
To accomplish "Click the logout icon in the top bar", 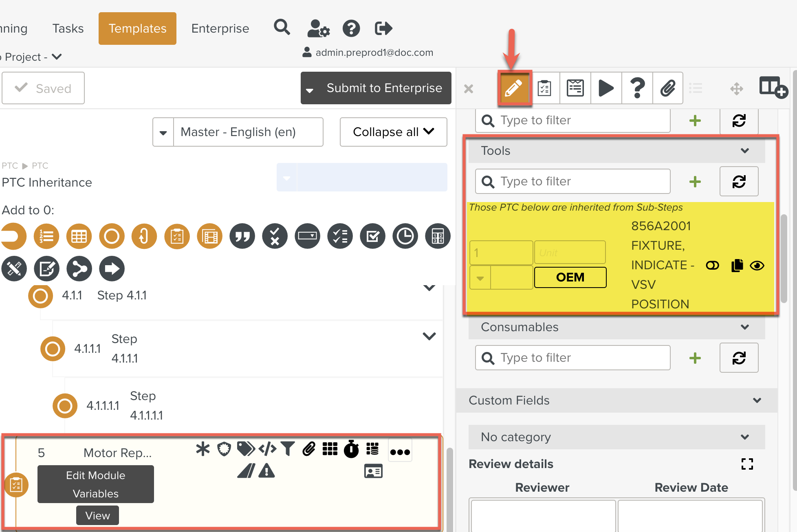I will [383, 29].
